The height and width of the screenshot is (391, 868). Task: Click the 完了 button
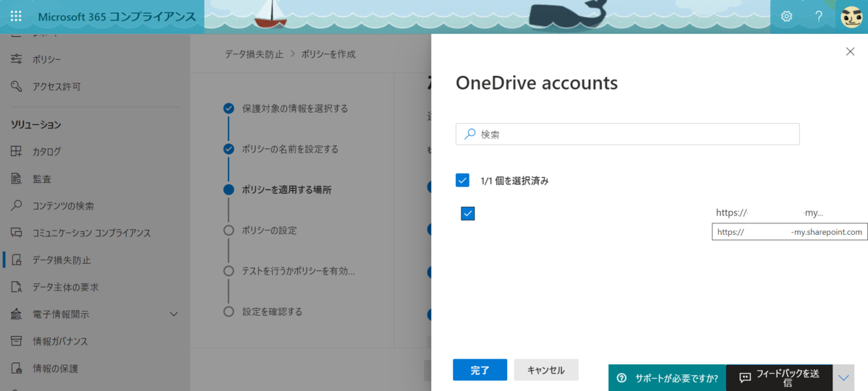pos(480,370)
